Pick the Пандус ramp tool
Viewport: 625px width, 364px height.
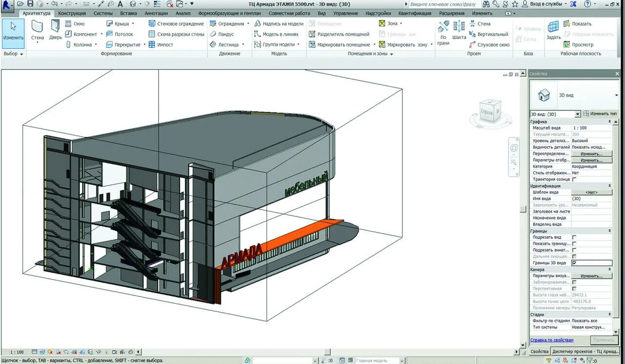click(222, 34)
